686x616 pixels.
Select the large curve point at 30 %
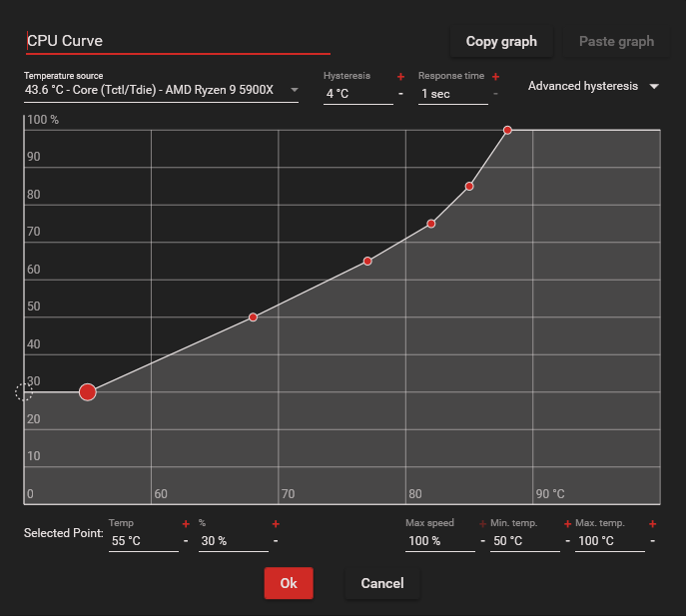pyautogui.click(x=88, y=392)
